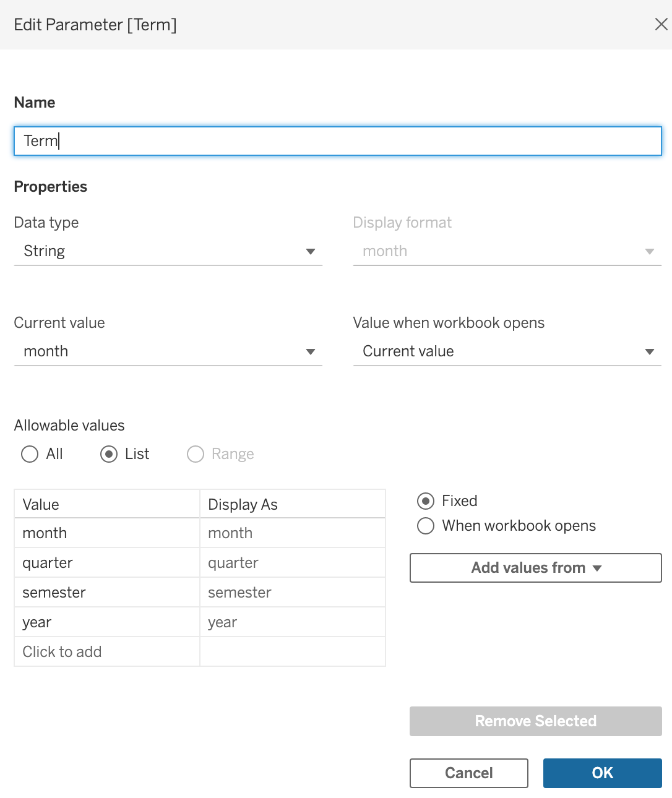The height and width of the screenshot is (798, 672).
Task: Open the Data type String dropdown
Action: [168, 251]
